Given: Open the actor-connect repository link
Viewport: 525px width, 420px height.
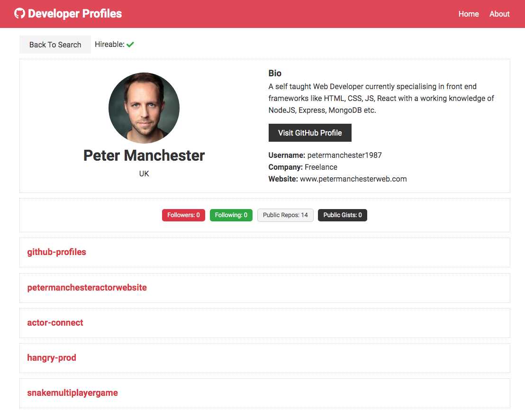Looking at the screenshot, I should coord(55,322).
